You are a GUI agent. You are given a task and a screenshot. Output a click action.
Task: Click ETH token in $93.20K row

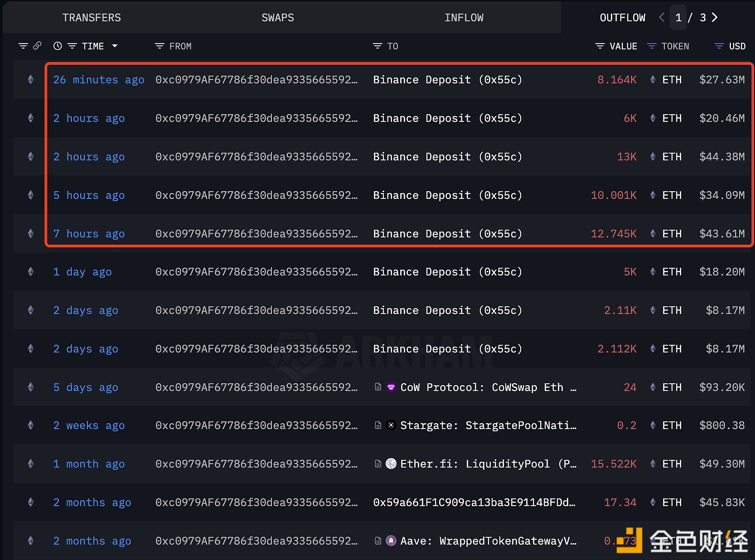[x=666, y=387]
